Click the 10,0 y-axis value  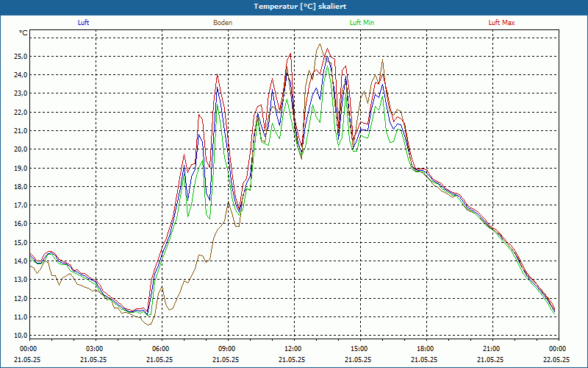click(x=21, y=336)
